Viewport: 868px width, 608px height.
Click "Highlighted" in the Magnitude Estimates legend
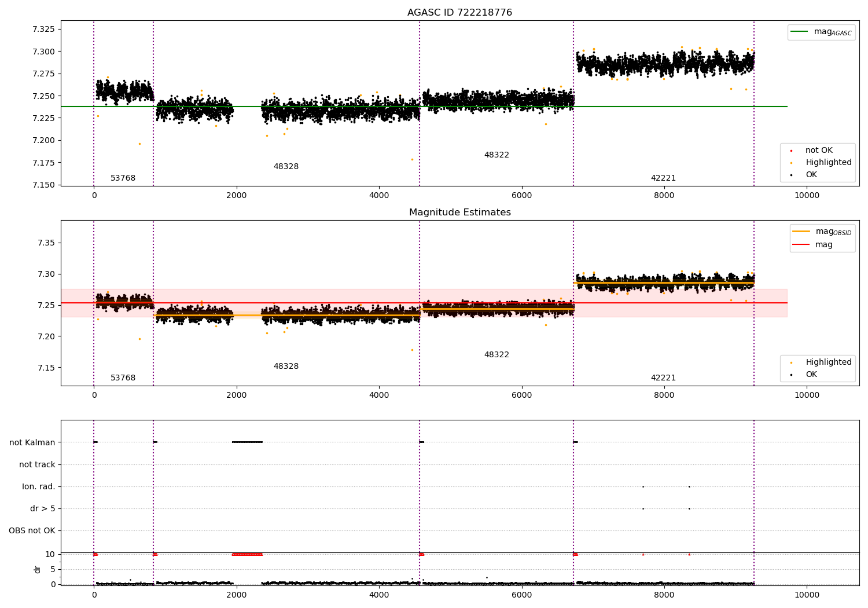pos(829,362)
